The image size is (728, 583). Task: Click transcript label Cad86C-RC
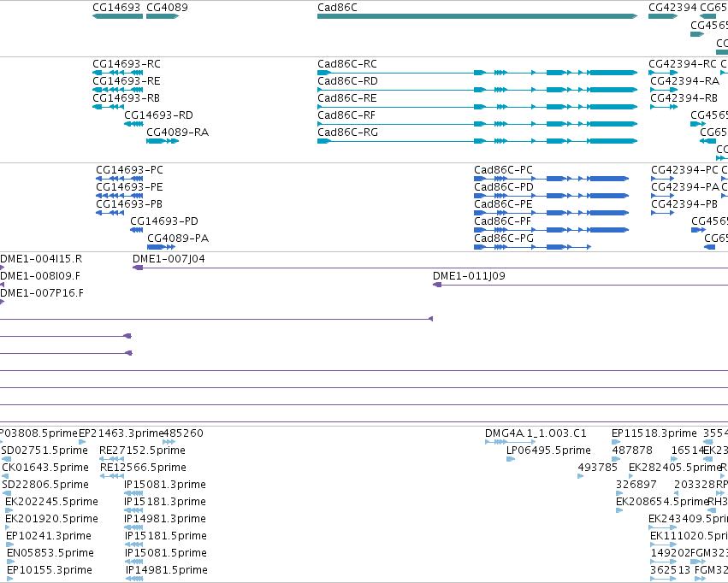[x=347, y=64]
